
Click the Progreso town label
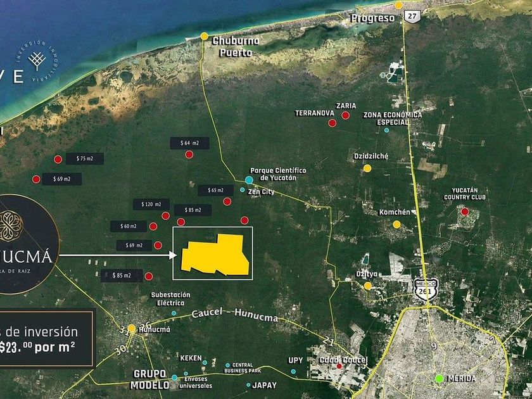pyautogui.click(x=373, y=18)
